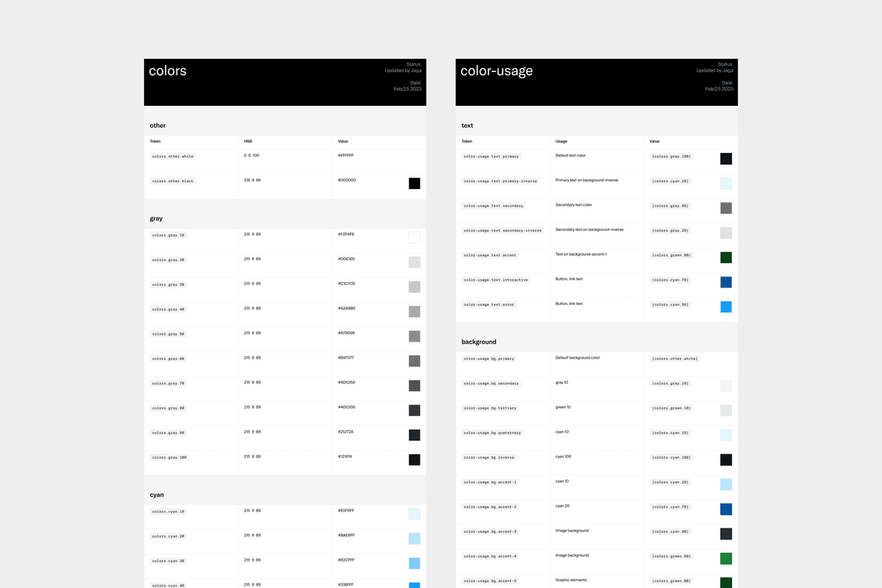The height and width of the screenshot is (588, 882).
Task: Click the "color-usage" page title header
Action: point(496,71)
